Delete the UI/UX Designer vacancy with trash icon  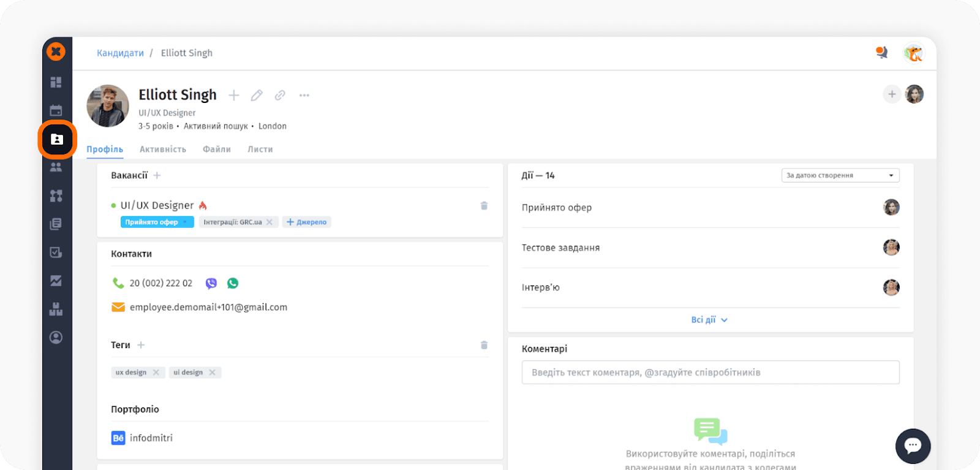[484, 206]
